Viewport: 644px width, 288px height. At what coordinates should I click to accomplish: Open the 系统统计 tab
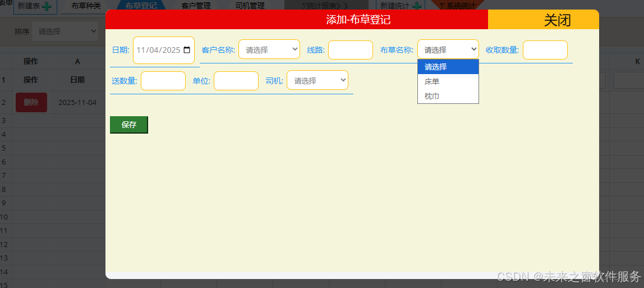pyautogui.click(x=458, y=6)
